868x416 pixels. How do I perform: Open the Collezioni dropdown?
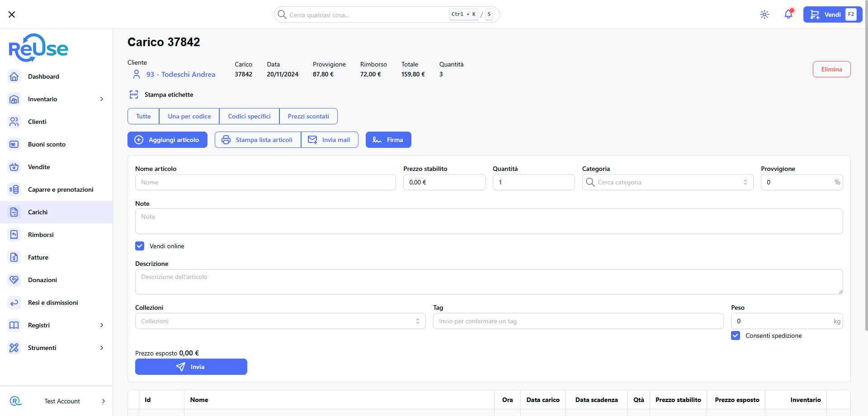[x=280, y=321]
